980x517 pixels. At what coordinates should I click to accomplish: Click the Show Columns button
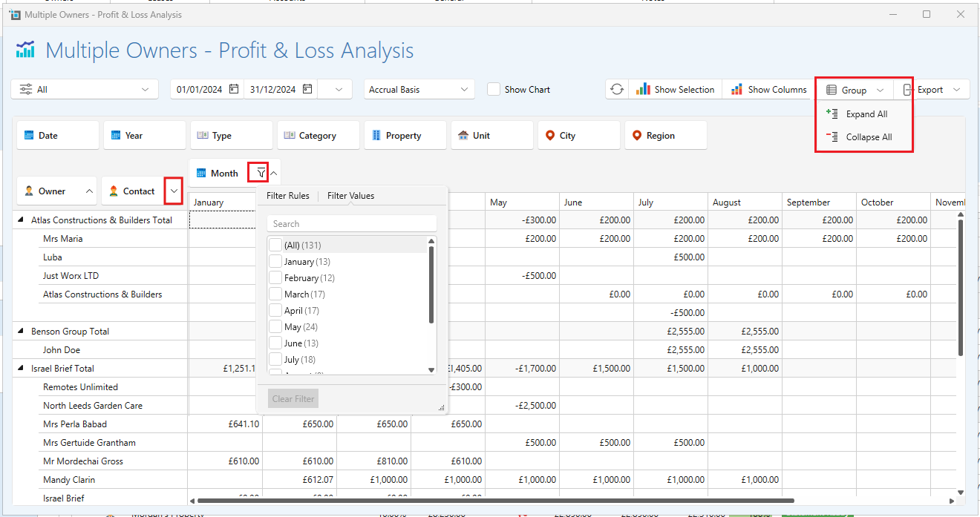769,90
